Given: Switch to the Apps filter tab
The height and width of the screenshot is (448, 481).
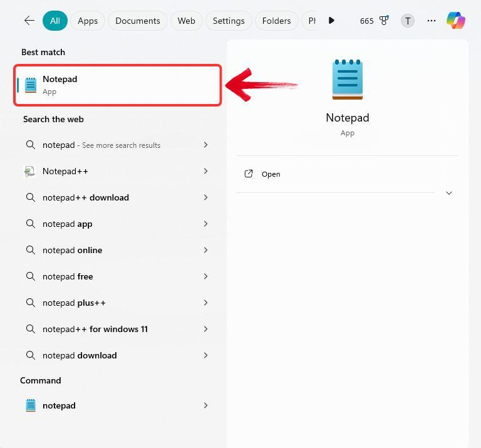Looking at the screenshot, I should coord(88,21).
